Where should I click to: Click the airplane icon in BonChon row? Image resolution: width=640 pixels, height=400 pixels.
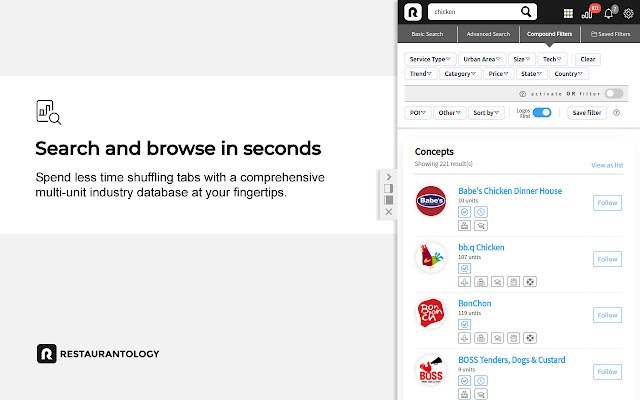[x=464, y=338]
